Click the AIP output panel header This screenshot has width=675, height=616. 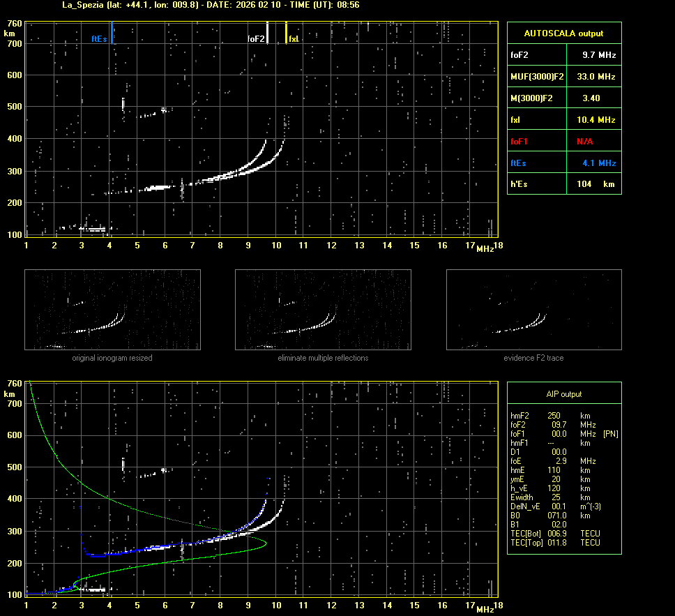coord(563,394)
